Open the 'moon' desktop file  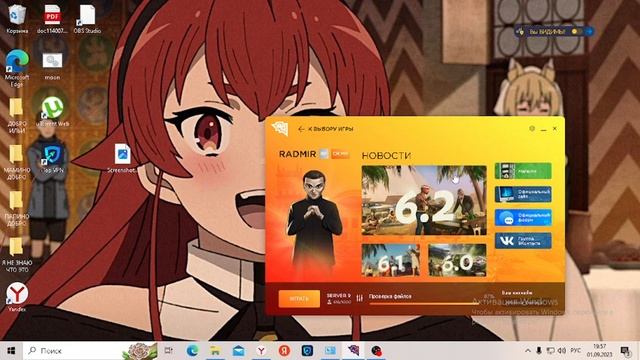(52, 66)
